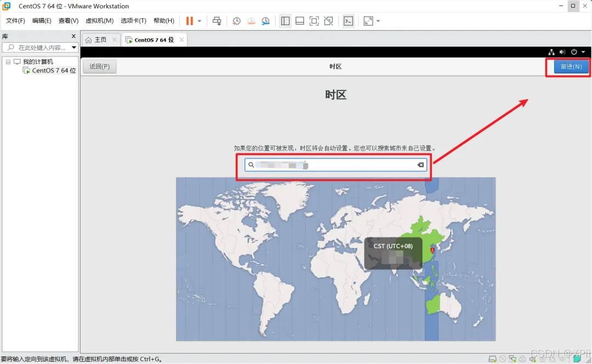Click the hard disk status icon
This screenshot has width=592, height=364.
(492, 359)
